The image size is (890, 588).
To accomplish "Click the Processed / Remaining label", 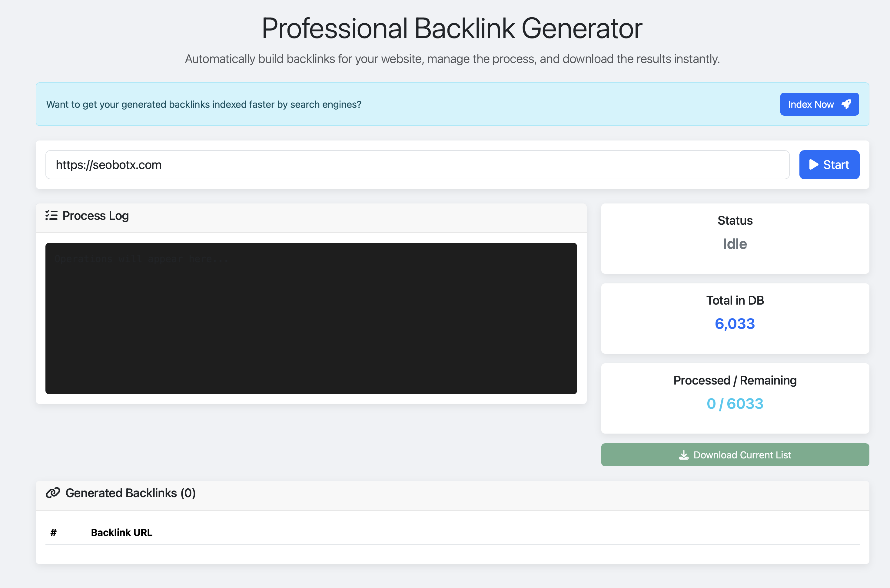I will 735,380.
